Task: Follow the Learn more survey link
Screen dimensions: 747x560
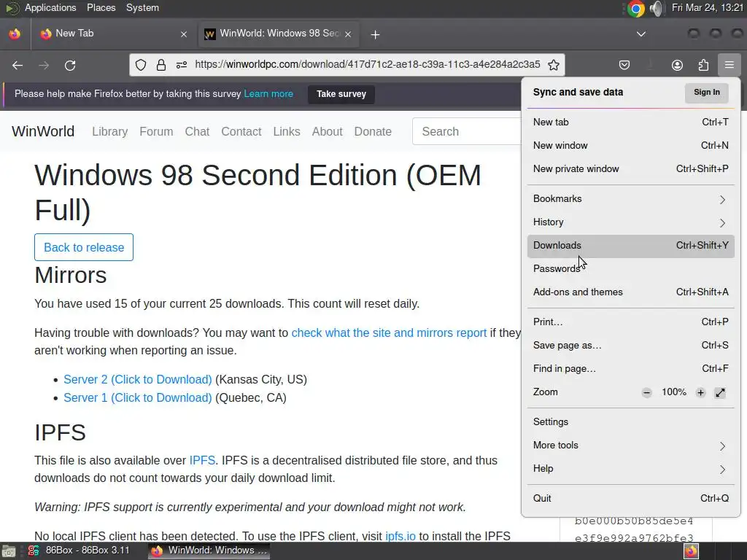Action: (x=268, y=94)
